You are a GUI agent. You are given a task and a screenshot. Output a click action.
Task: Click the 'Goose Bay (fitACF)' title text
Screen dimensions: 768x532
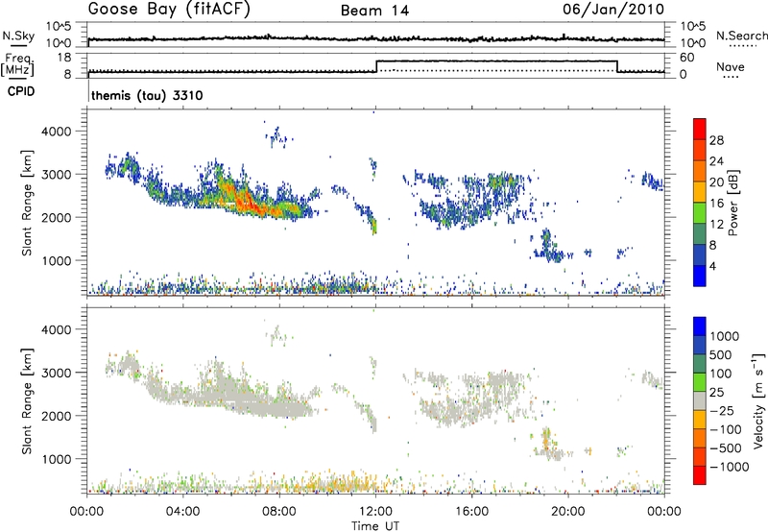click(169, 10)
